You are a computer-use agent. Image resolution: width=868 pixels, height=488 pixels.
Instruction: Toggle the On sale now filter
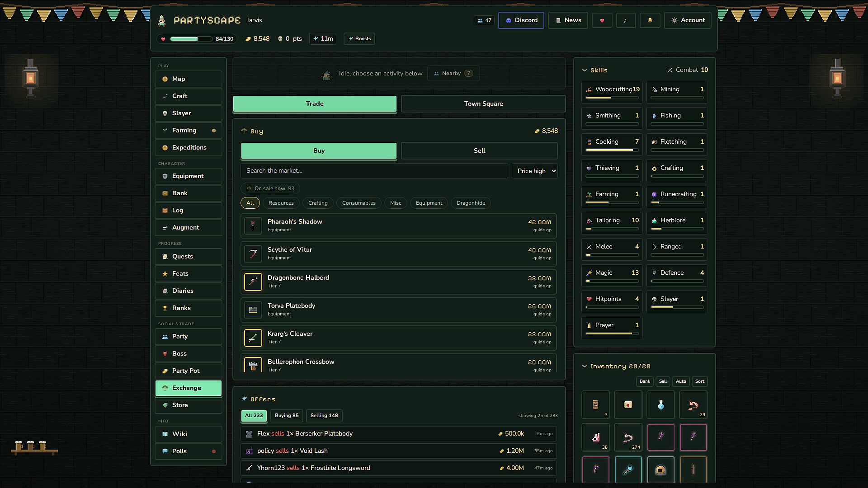(270, 188)
